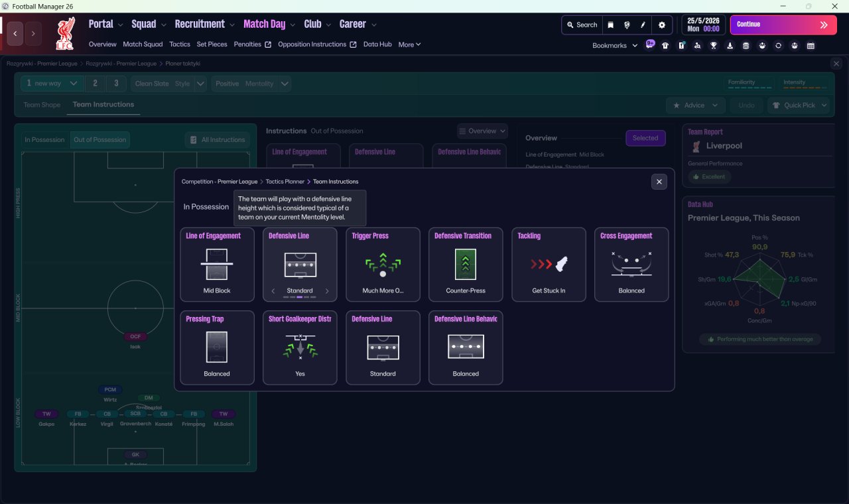849x504 pixels.
Task: Expand the More submenu
Action: pyautogui.click(x=409, y=44)
